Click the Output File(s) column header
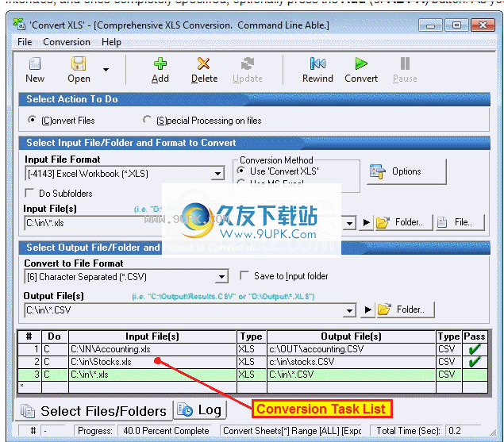This screenshot has width=504, height=442. [x=351, y=336]
